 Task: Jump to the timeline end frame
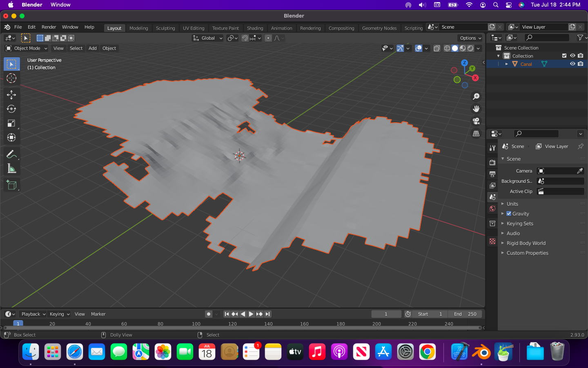(x=267, y=314)
